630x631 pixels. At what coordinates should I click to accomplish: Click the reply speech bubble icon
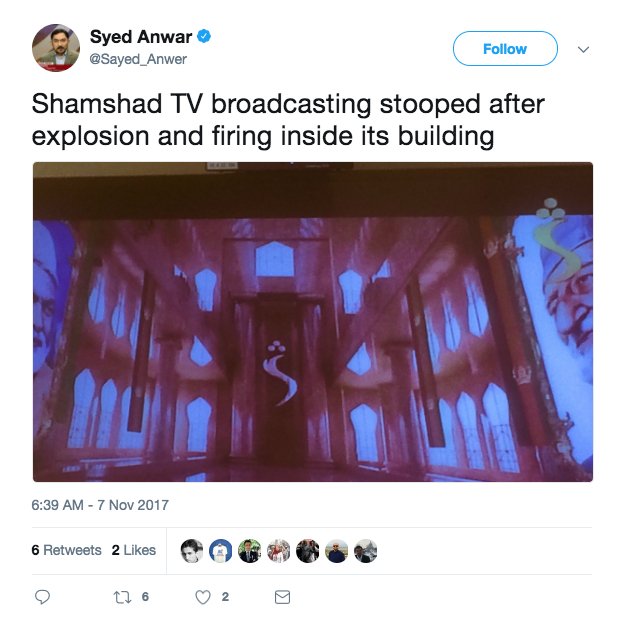point(42,597)
